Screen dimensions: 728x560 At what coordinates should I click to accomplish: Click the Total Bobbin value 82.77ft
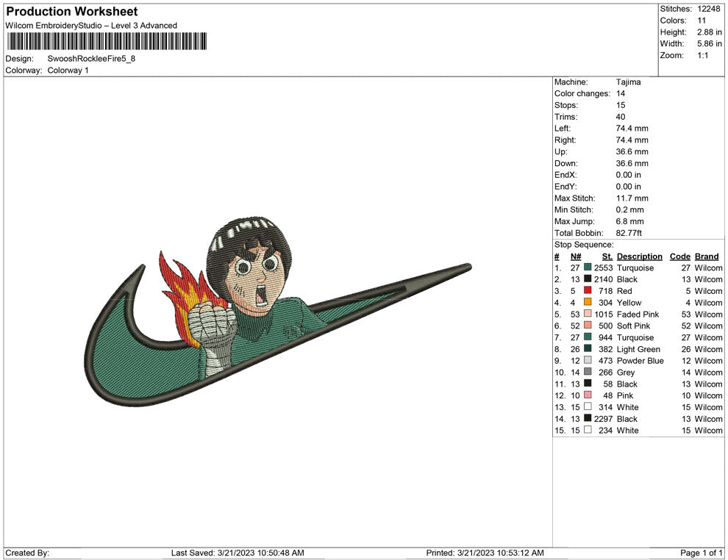[x=629, y=233]
